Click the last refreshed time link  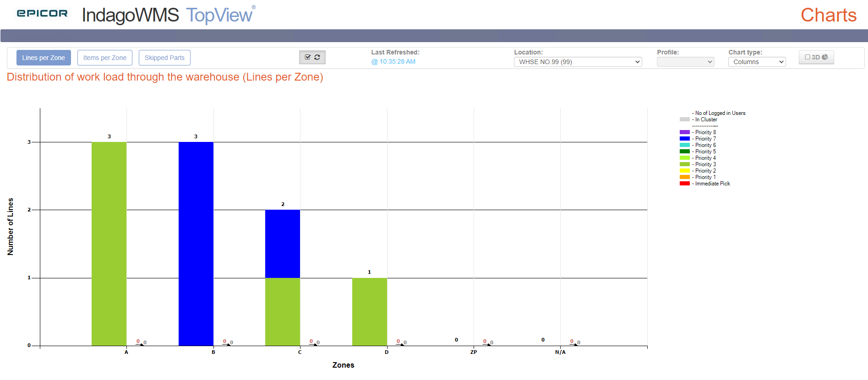(x=393, y=61)
